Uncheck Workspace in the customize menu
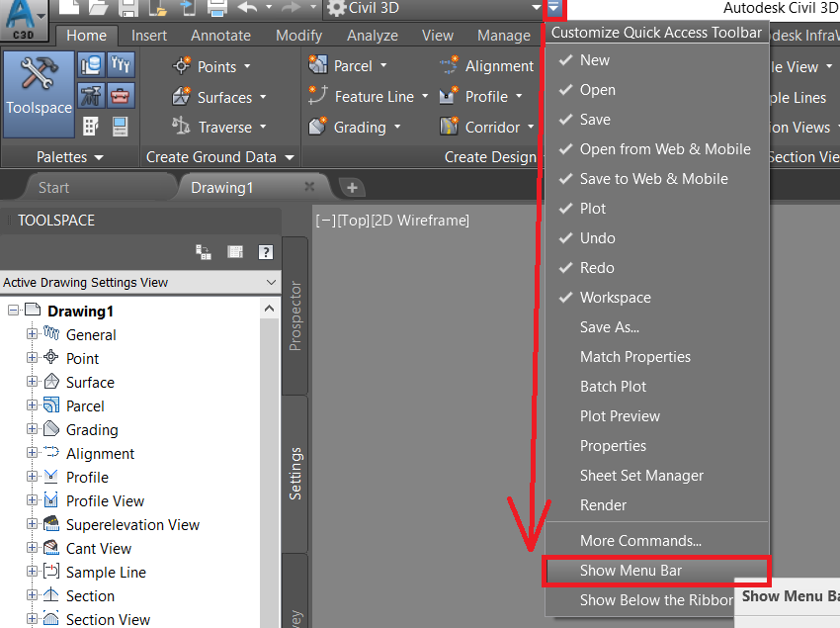840x628 pixels. 657,297
